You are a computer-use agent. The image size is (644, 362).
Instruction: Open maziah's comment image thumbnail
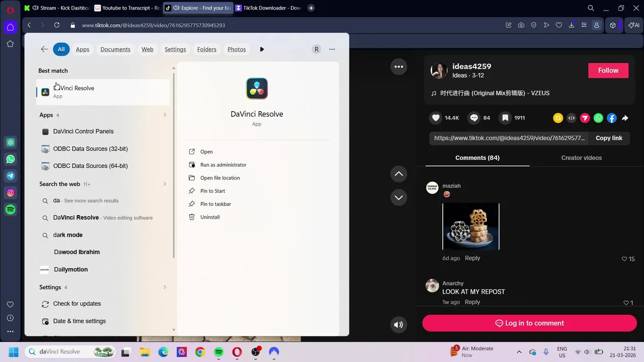click(x=471, y=226)
